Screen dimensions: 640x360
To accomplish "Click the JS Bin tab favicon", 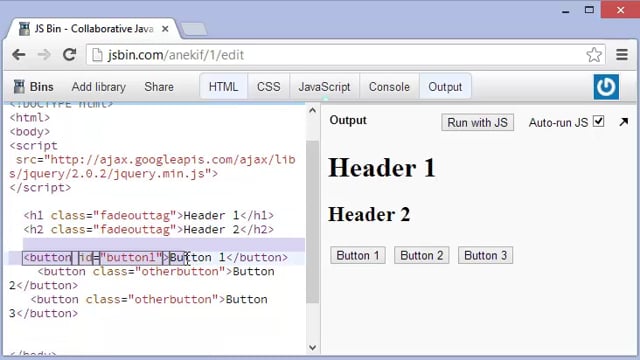I will 24,29.
